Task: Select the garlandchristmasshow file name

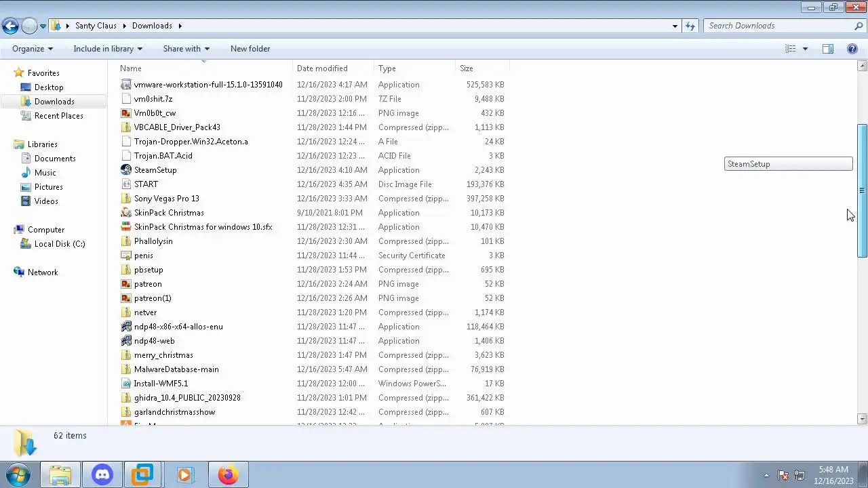Action: pyautogui.click(x=175, y=412)
